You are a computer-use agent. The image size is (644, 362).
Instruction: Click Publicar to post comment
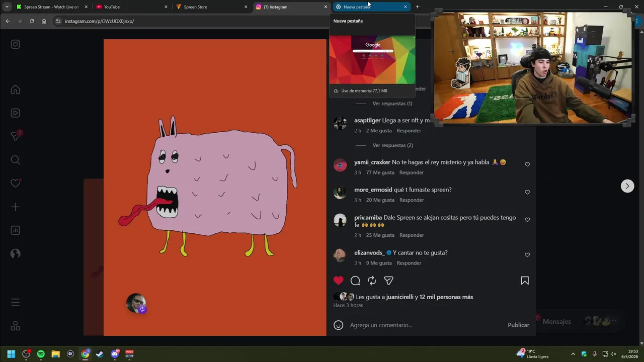[518, 325]
